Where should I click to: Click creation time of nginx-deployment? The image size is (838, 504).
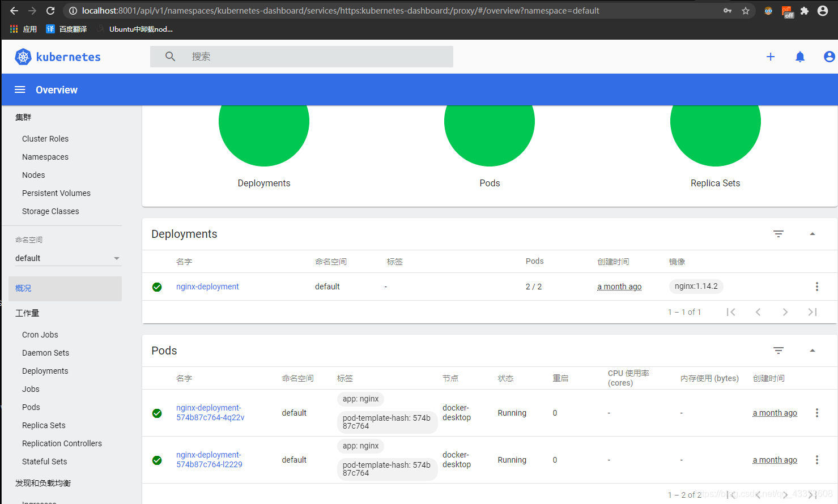tap(619, 287)
